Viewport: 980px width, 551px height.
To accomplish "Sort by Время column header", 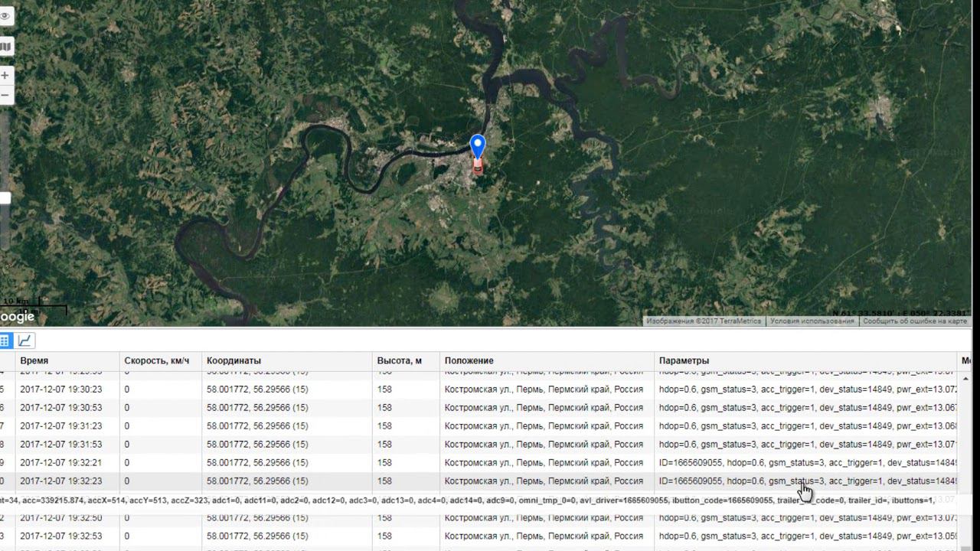I will 34,360.
